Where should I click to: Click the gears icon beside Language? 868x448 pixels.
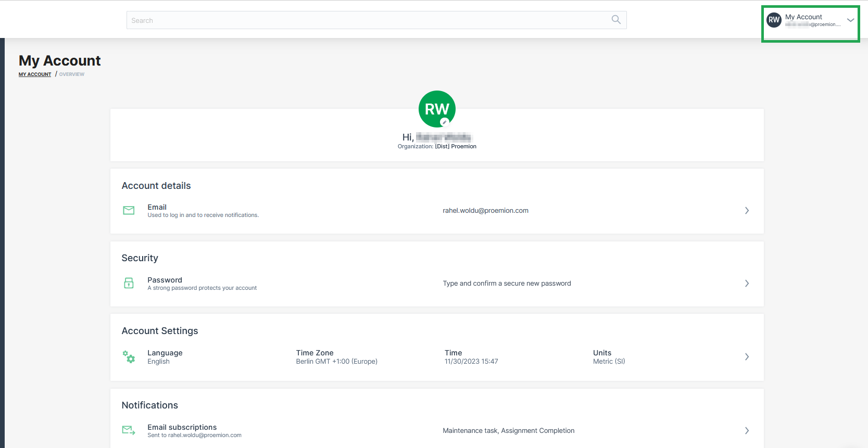pyautogui.click(x=129, y=356)
